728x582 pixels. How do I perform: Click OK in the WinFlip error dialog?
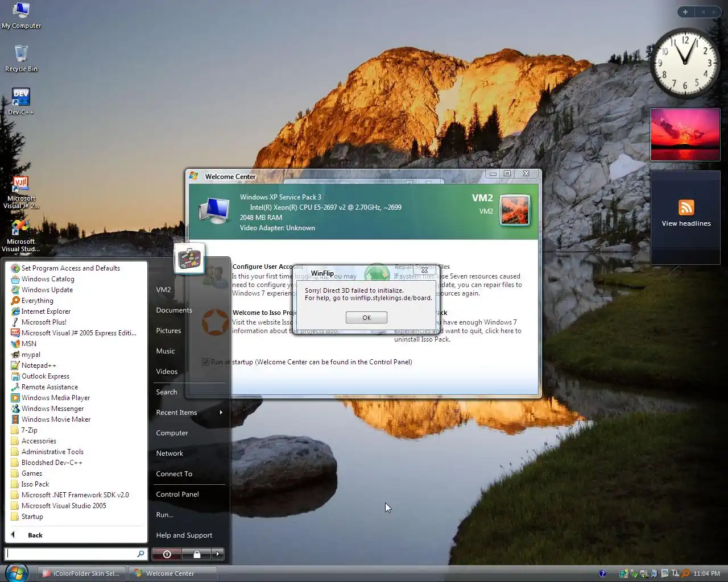366,318
